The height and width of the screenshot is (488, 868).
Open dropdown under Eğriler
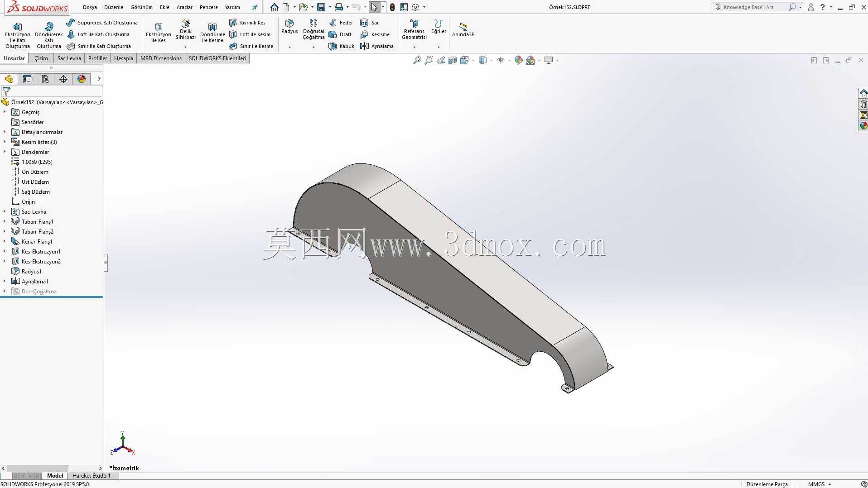[x=439, y=47]
